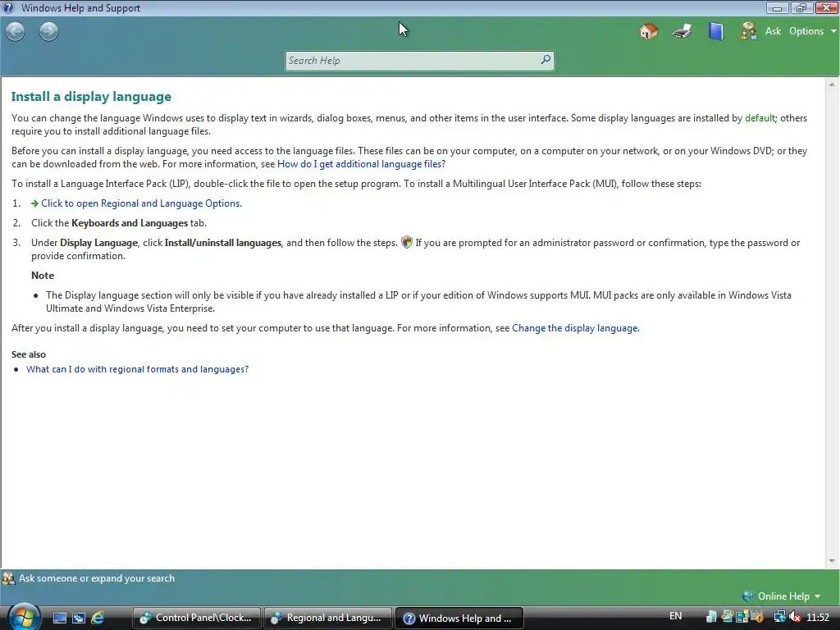Click the green arrow beside step 1
Image resolution: width=840 pixels, height=630 pixels.
click(x=34, y=203)
